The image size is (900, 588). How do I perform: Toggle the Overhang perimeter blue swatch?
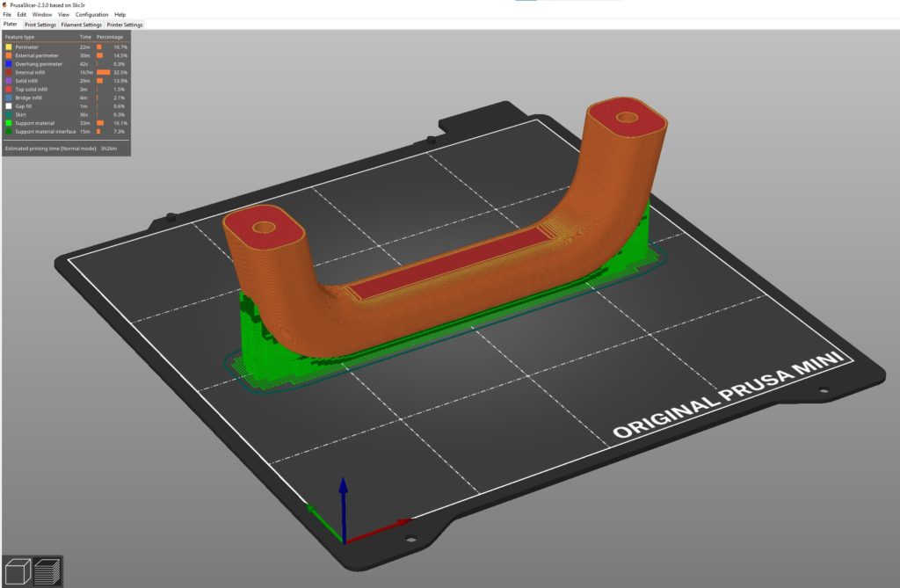click(x=9, y=64)
